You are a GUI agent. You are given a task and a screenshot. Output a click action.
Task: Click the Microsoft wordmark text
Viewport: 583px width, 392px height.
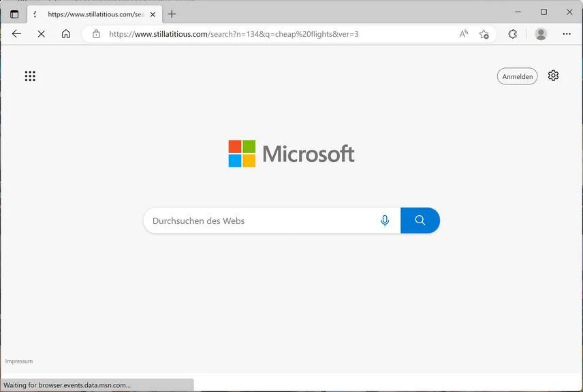(309, 154)
